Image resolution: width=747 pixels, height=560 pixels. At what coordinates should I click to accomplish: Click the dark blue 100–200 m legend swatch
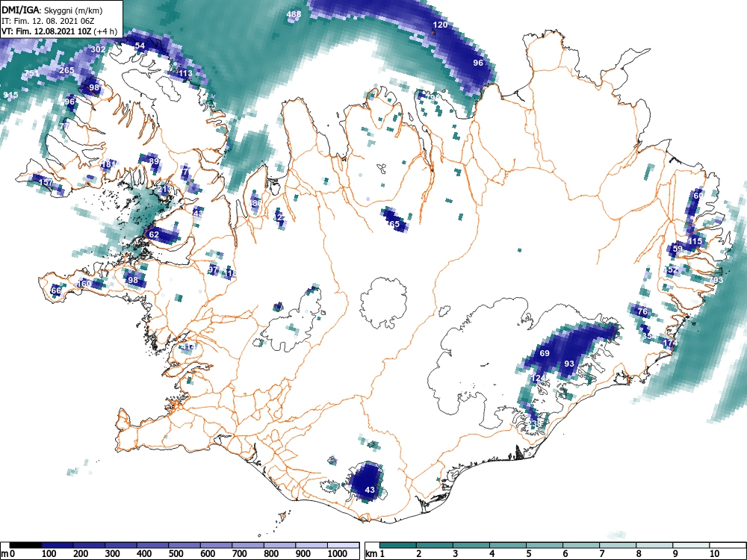(58, 545)
